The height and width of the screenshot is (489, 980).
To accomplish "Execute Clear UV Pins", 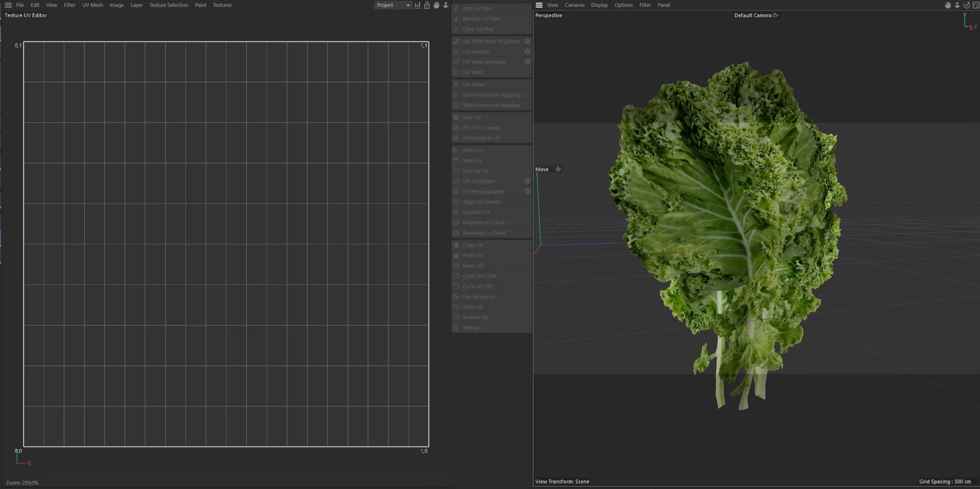I will pos(479,29).
